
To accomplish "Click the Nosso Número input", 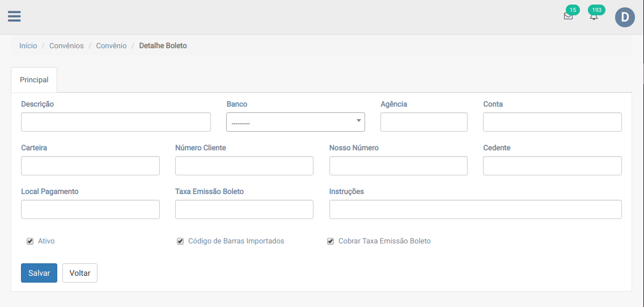I will pos(398,166).
